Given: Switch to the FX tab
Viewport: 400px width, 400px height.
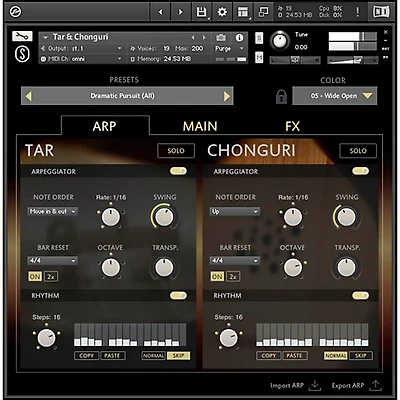Looking at the screenshot, I should (292, 126).
